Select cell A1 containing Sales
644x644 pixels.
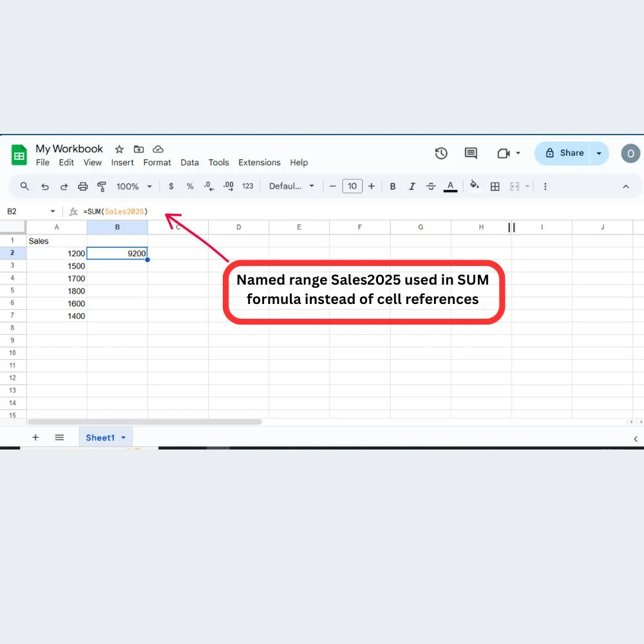click(57, 241)
